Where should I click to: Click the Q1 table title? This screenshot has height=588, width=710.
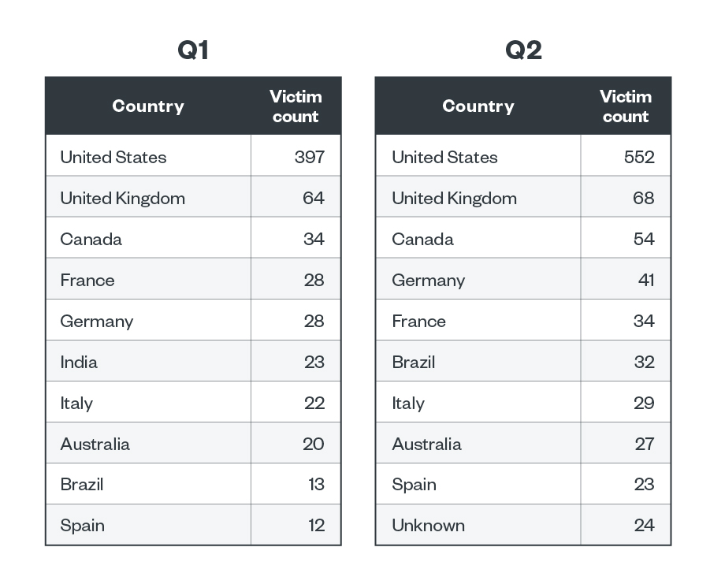[193, 50]
